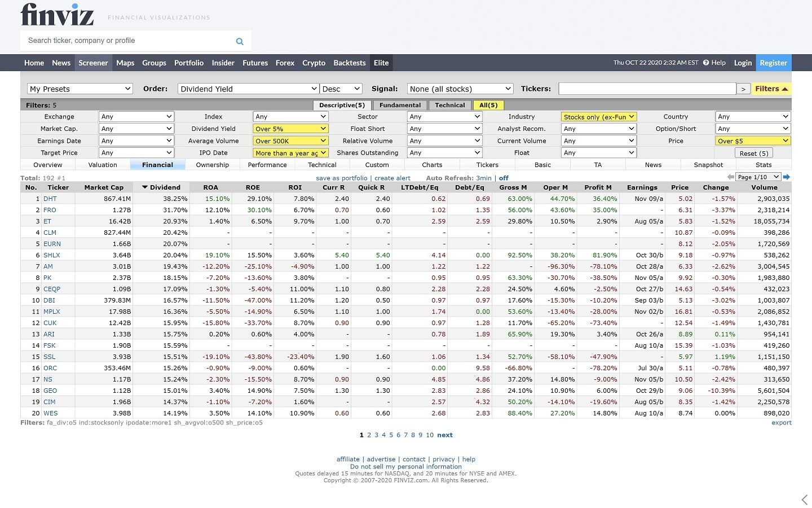
Task: Open the Snapshot view tab
Action: click(708, 164)
